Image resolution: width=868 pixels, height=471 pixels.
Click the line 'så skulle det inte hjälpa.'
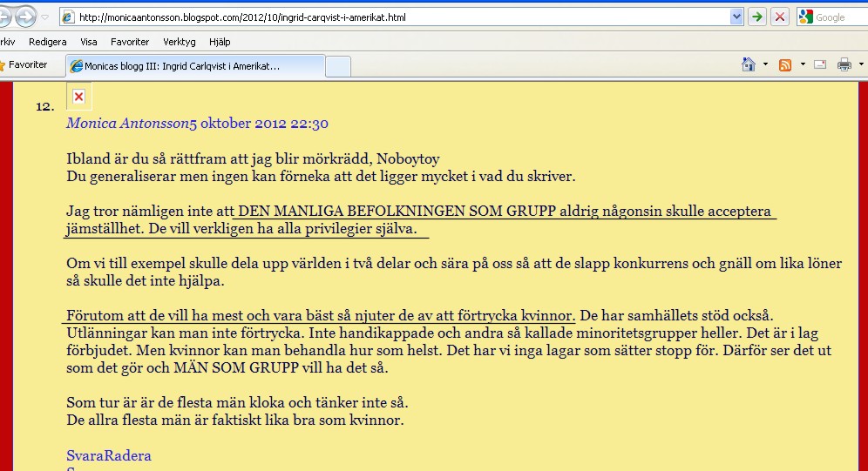(x=145, y=281)
